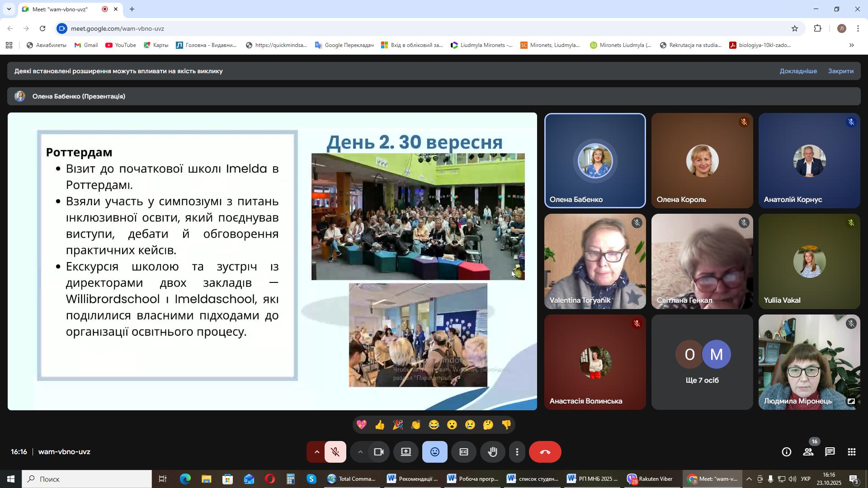Open the chat panel icon
The image size is (868, 488).
pos(830,452)
